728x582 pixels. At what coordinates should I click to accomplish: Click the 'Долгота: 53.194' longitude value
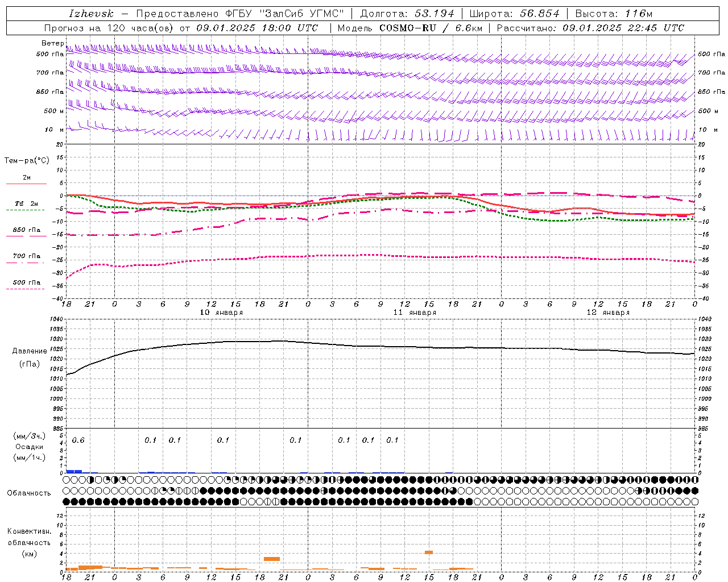407,14
